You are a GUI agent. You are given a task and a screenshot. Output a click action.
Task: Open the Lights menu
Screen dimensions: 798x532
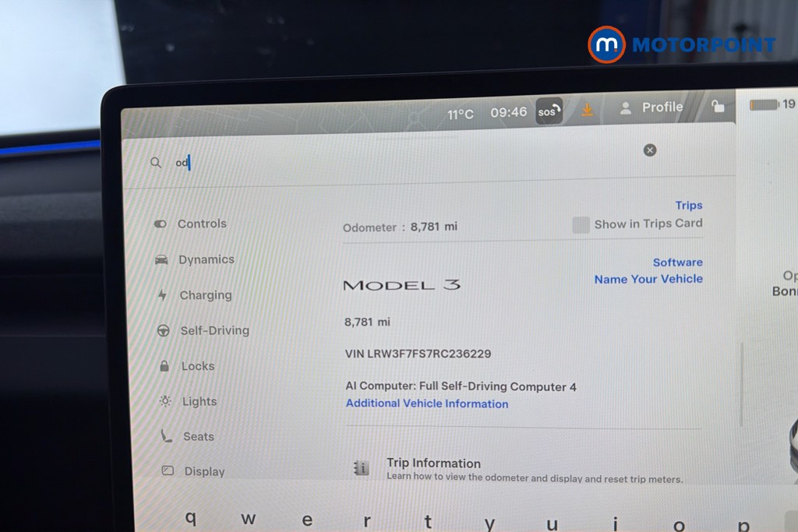click(199, 401)
